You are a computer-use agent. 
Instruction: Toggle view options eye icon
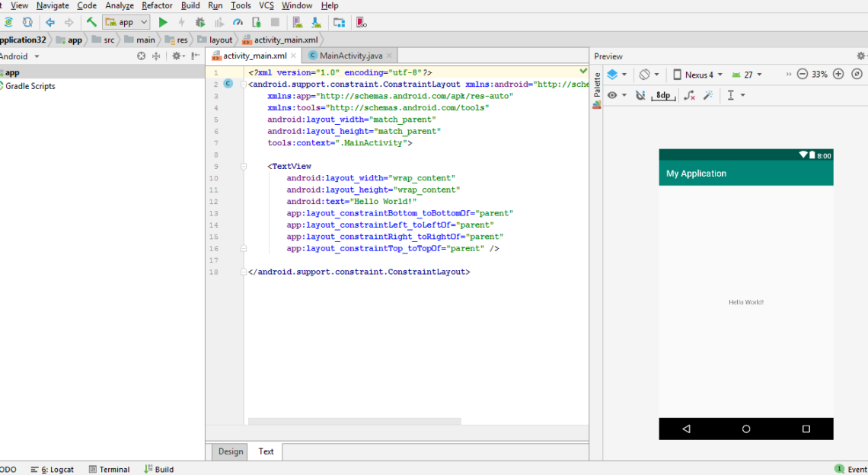613,95
